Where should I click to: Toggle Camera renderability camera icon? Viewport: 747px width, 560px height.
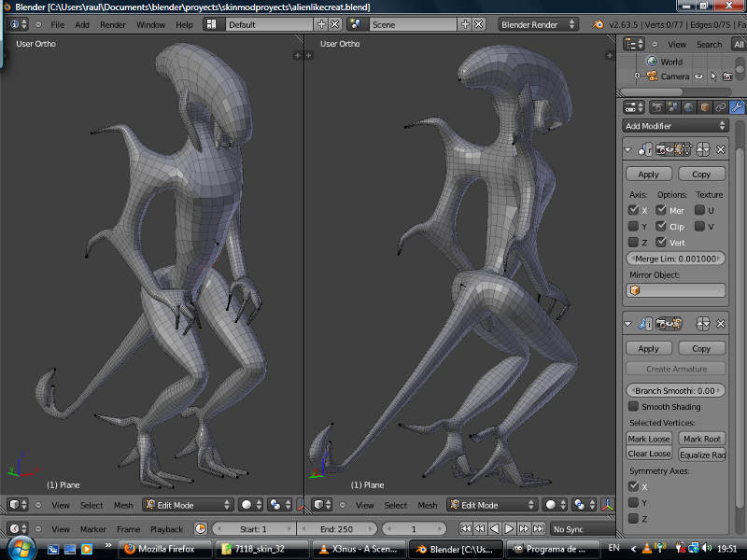tap(727, 77)
